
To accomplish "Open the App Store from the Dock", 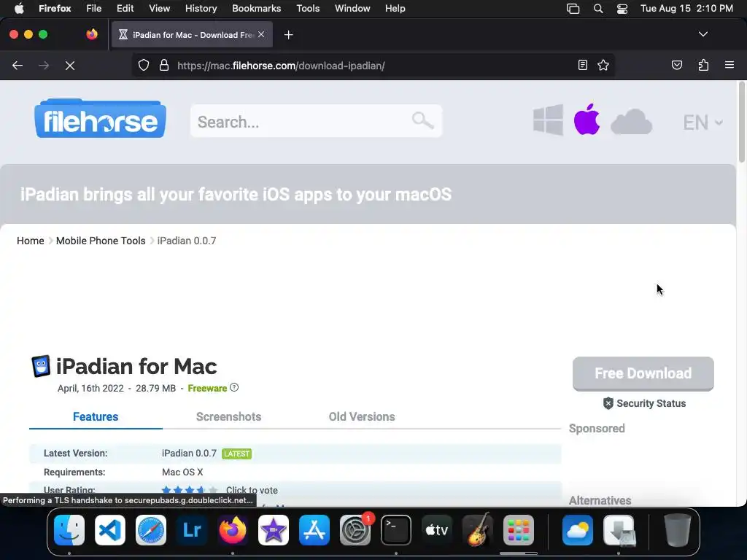I will click(314, 529).
